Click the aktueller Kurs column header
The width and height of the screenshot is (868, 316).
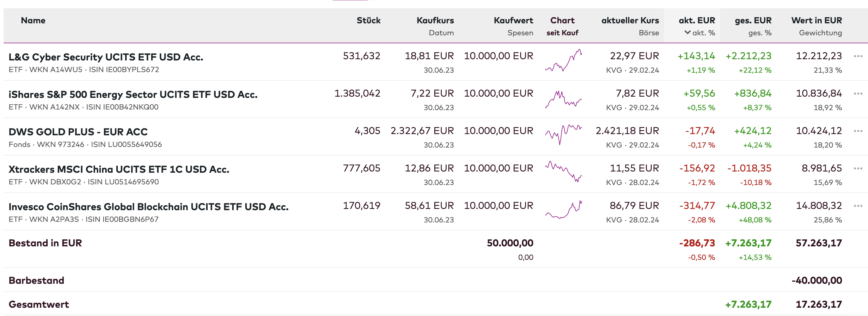point(630,21)
